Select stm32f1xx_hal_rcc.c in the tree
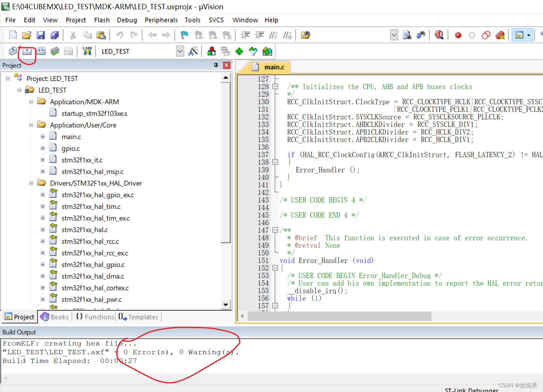543x392 pixels. click(x=90, y=241)
